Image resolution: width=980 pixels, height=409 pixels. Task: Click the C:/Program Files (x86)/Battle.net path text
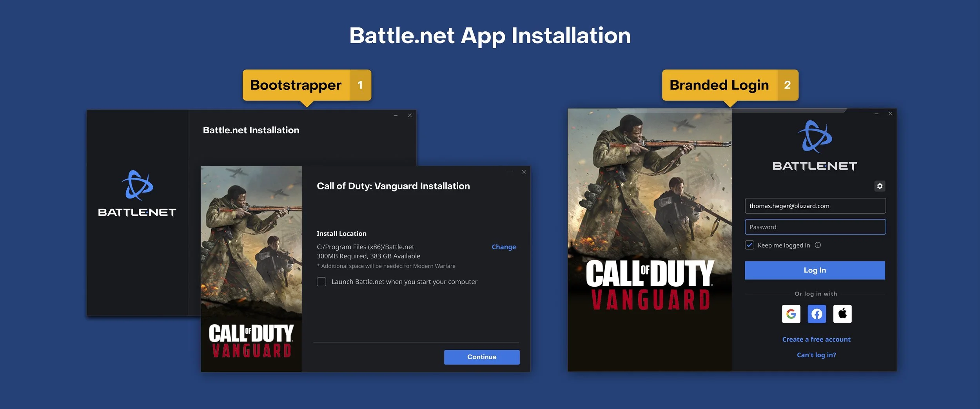(x=365, y=247)
